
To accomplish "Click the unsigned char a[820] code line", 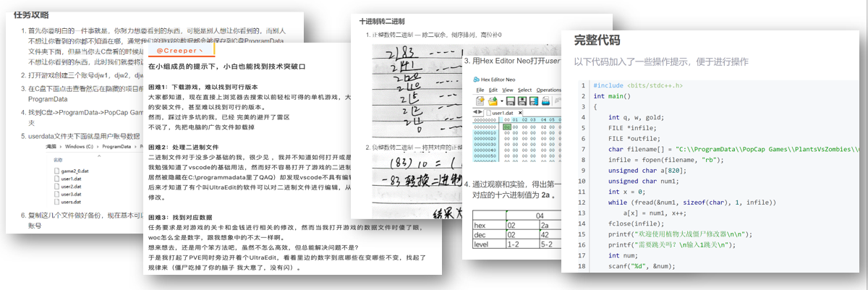I will click(649, 171).
